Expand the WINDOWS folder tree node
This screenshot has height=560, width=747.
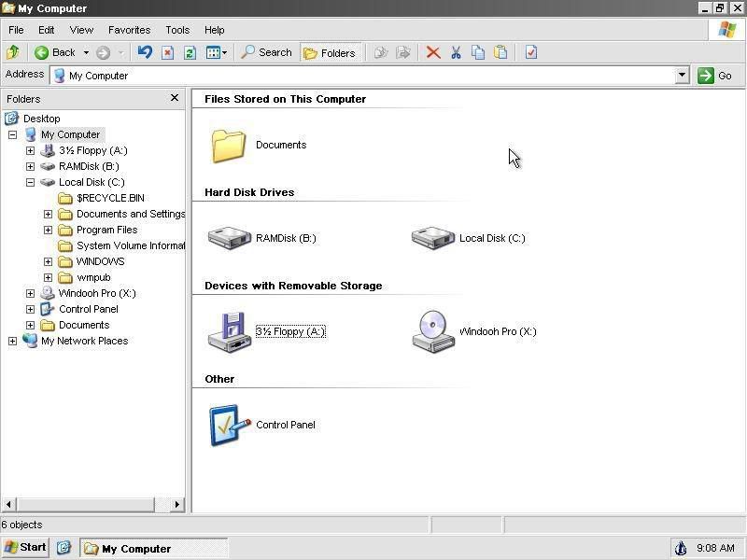[x=48, y=261]
